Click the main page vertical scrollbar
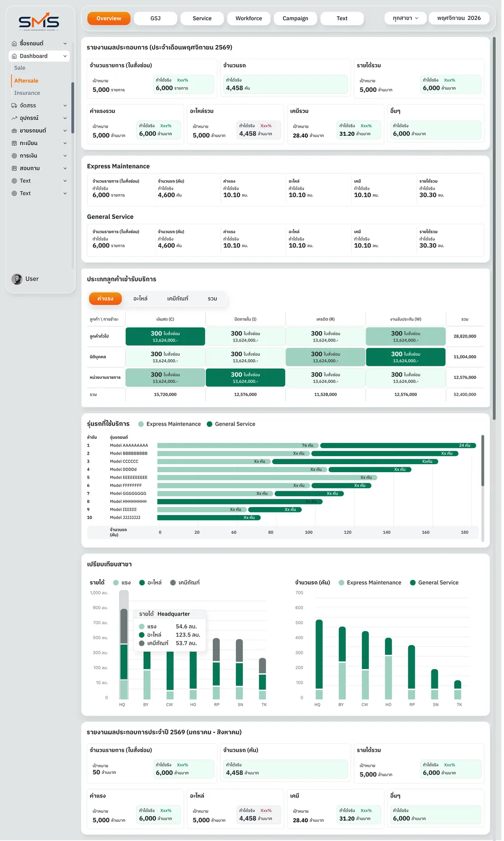The image size is (504, 841). coord(494,228)
